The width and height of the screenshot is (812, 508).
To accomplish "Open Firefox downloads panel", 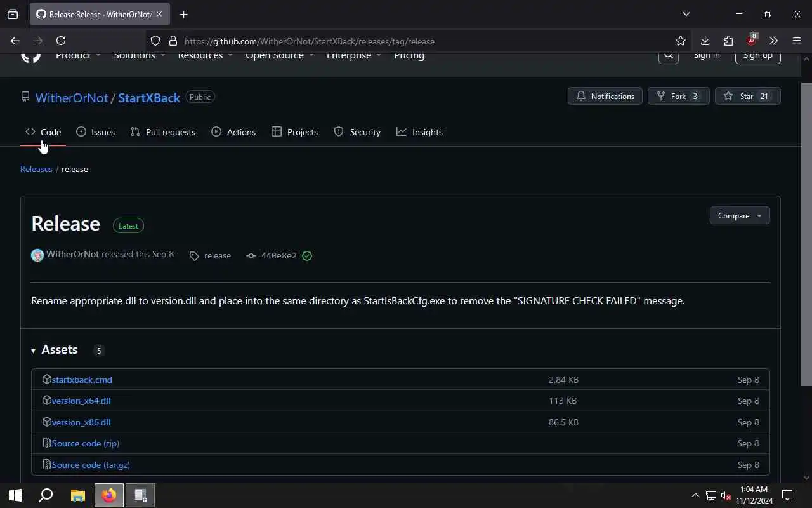I will tap(705, 41).
